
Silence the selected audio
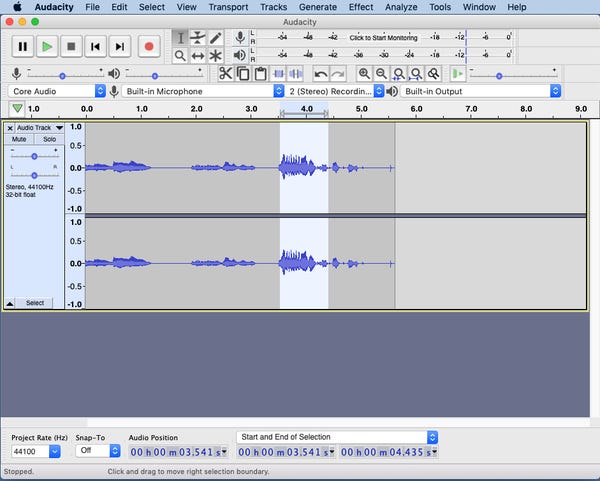pos(296,73)
